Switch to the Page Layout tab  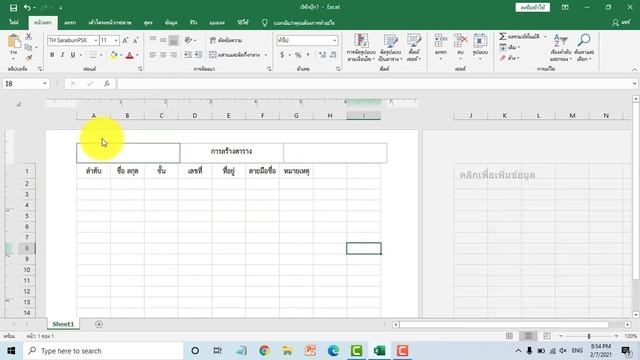[x=110, y=23]
